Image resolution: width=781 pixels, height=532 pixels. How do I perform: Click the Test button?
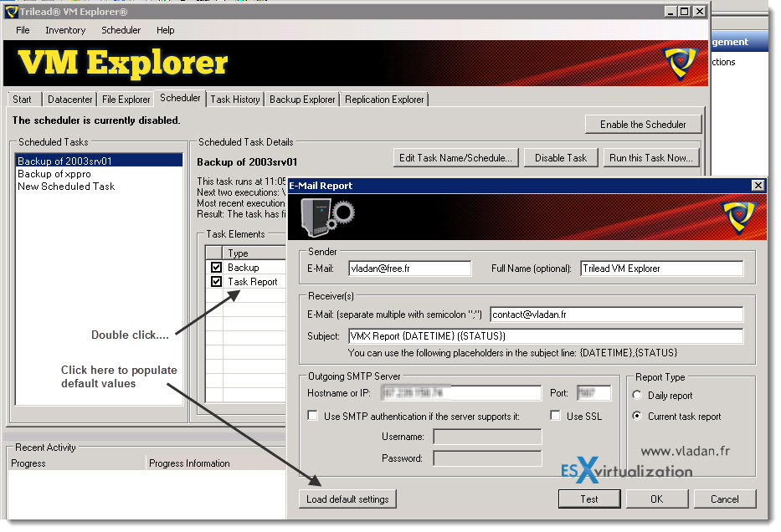point(589,499)
